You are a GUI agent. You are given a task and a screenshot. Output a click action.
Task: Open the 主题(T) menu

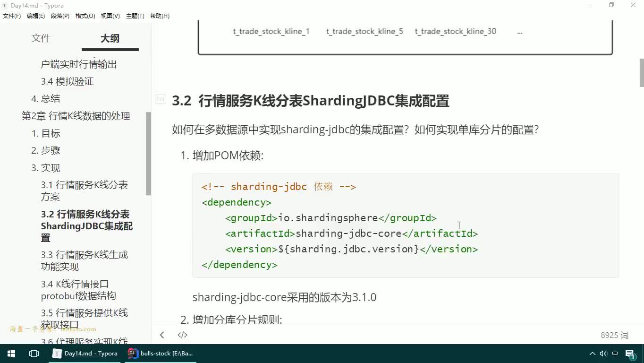click(135, 16)
